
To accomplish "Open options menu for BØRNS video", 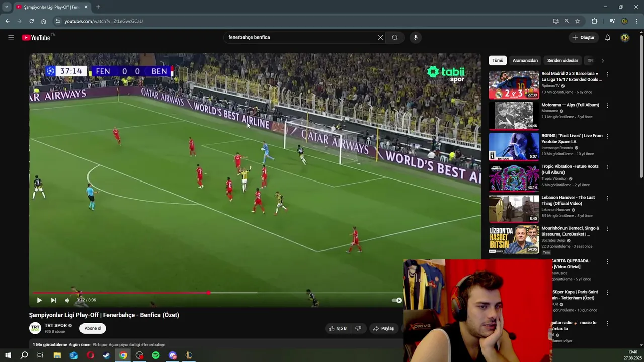I will tap(607, 136).
